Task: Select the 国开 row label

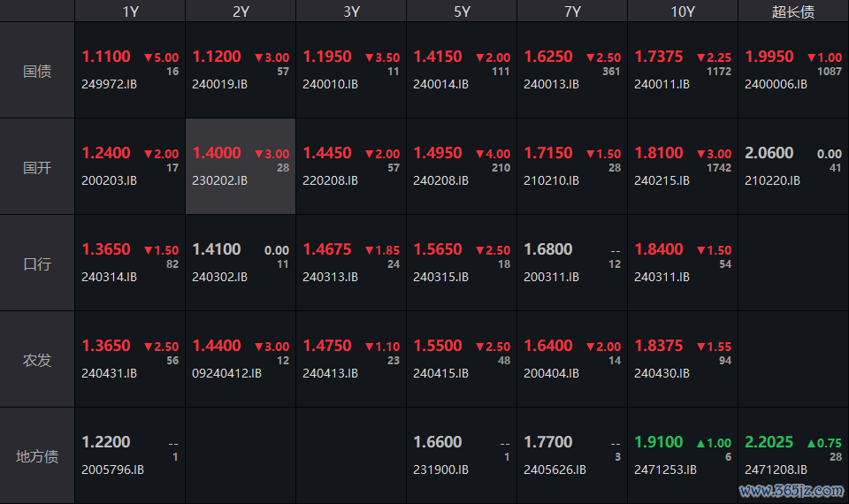Action: pos(37,167)
